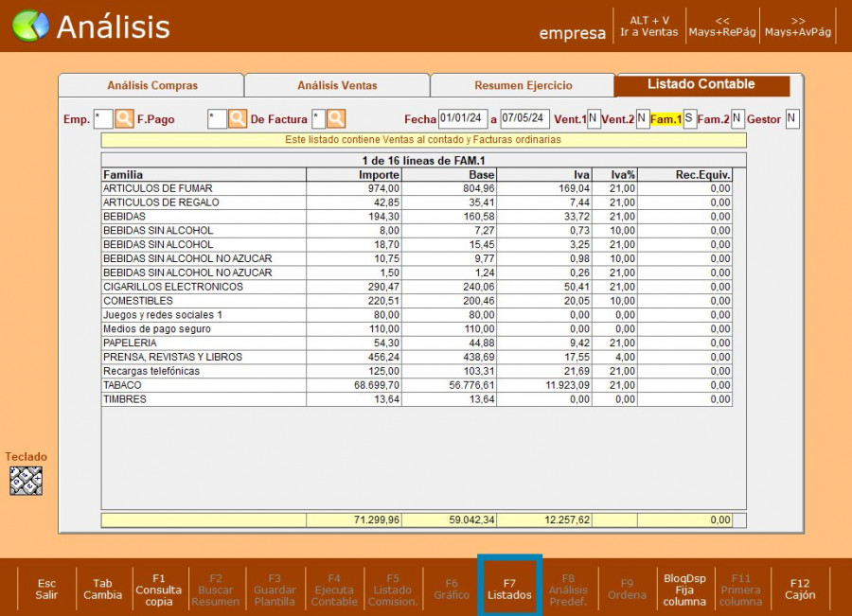Viewport: 852px width, 616px height.
Task: Click ALT+V Ir a Ventas button
Action: (x=649, y=26)
